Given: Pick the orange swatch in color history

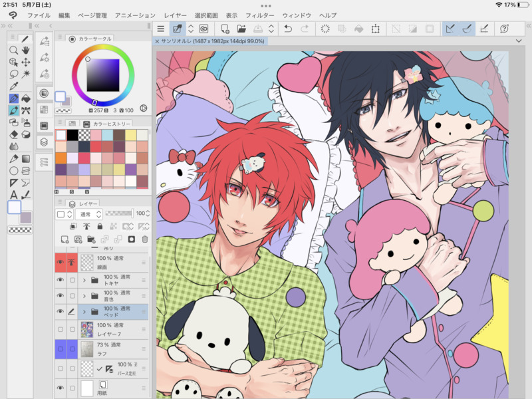Looking at the screenshot, I should (x=61, y=158).
